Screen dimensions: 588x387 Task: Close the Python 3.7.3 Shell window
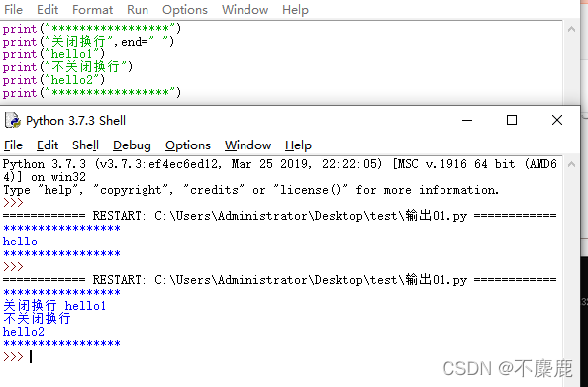pyautogui.click(x=557, y=120)
